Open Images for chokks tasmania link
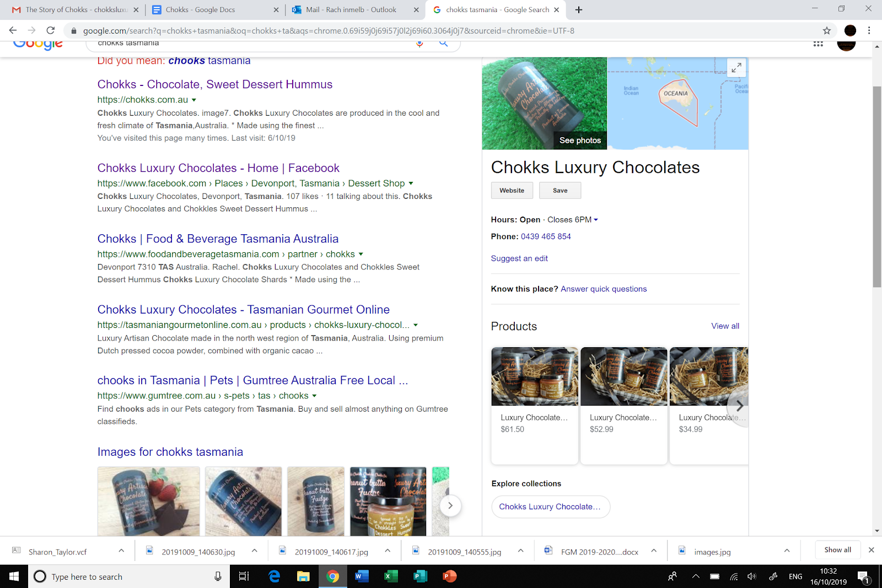882x588 pixels. (x=170, y=452)
